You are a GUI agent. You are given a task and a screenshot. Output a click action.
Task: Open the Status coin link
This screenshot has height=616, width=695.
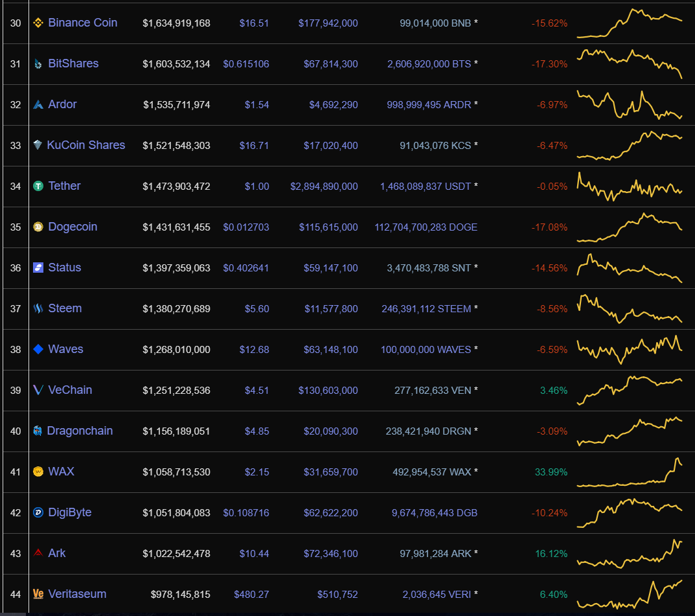(64, 268)
